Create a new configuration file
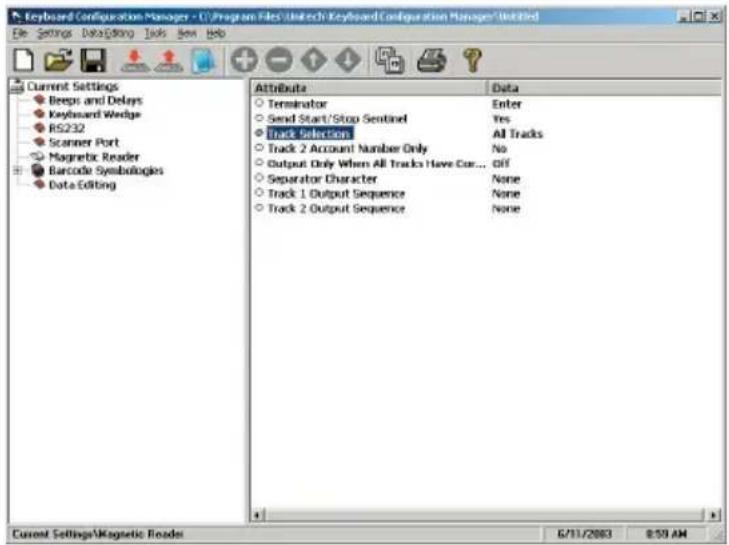Viewport: 729px width, 545px height. tap(24, 60)
